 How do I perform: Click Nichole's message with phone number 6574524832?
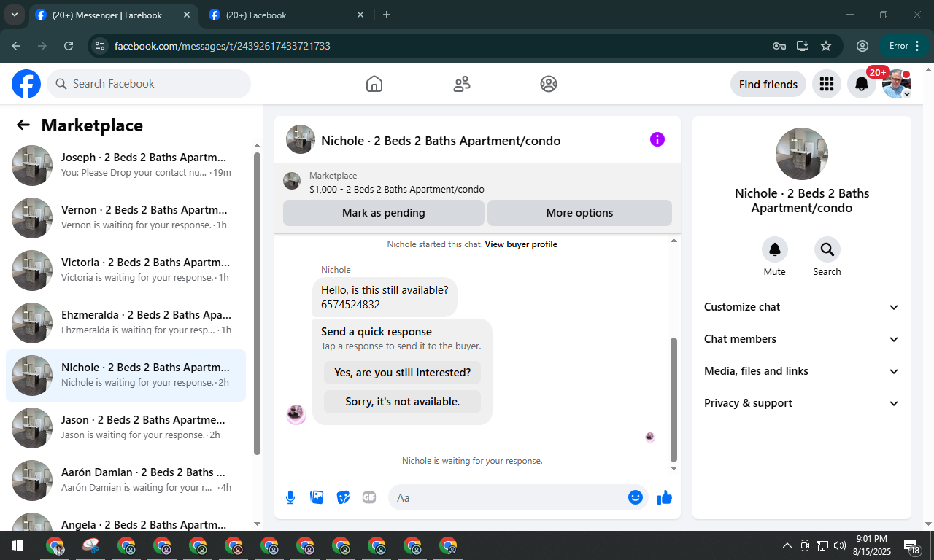coord(385,297)
